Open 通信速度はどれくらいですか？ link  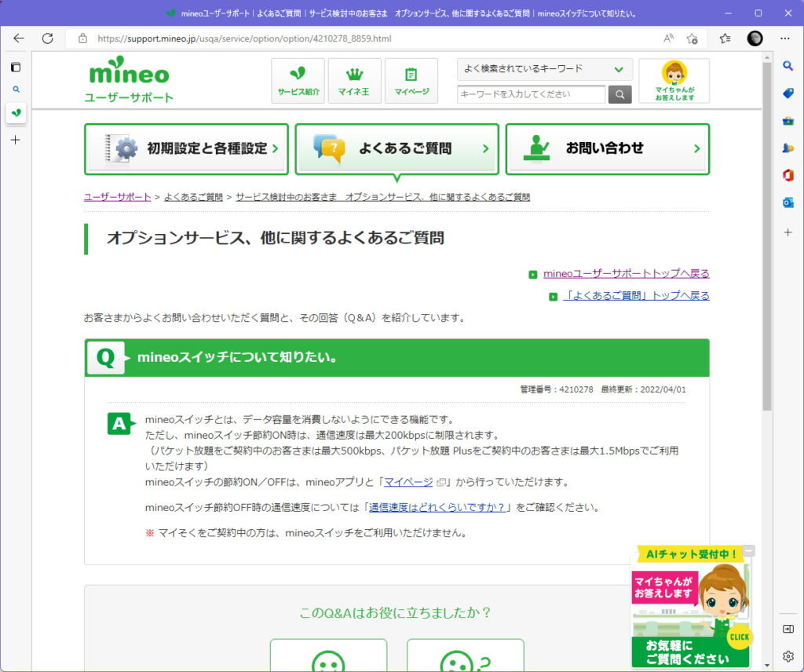point(437,507)
